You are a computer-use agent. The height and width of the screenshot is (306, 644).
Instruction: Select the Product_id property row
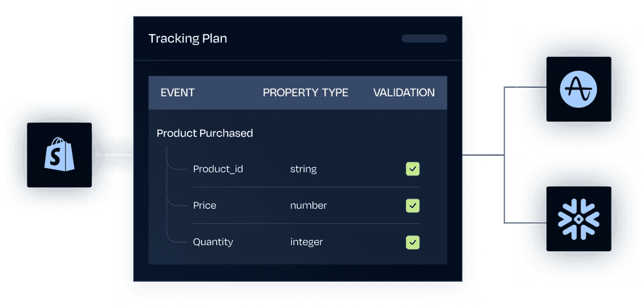tap(306, 169)
